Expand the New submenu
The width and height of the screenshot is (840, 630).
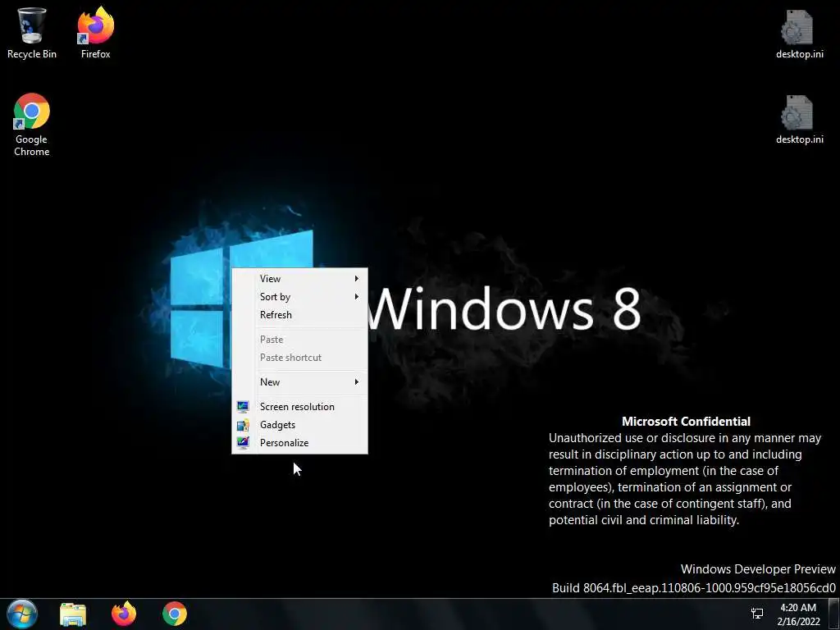(x=300, y=382)
